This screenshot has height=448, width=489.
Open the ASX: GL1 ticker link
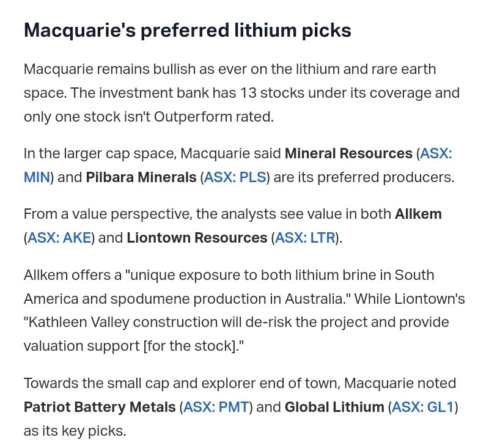[x=423, y=407]
